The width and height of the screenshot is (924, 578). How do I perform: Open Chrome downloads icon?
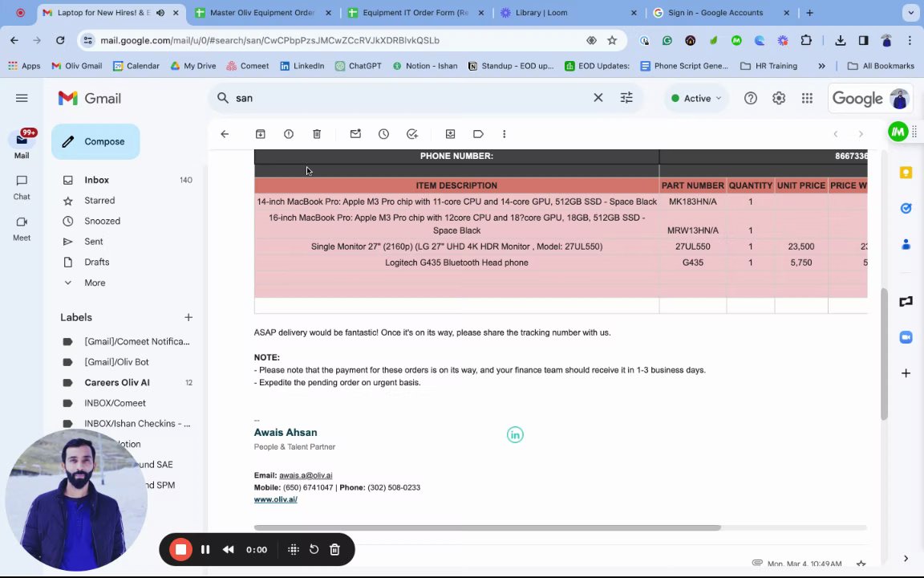click(841, 40)
